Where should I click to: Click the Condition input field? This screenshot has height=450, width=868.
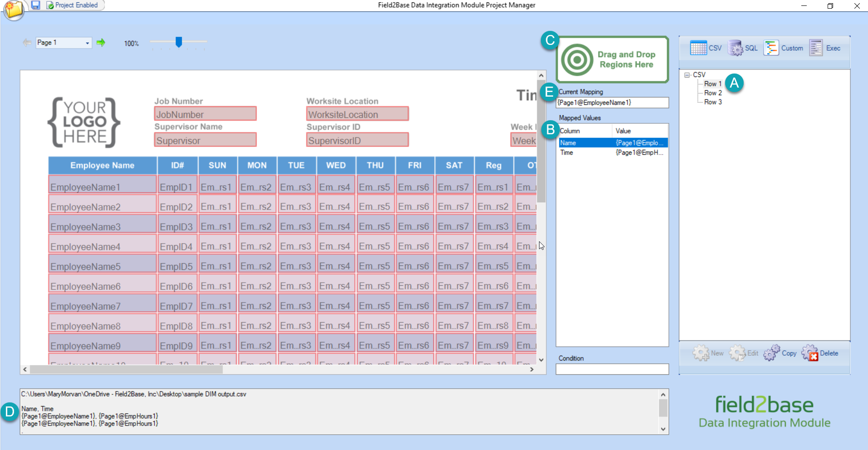pyautogui.click(x=612, y=369)
